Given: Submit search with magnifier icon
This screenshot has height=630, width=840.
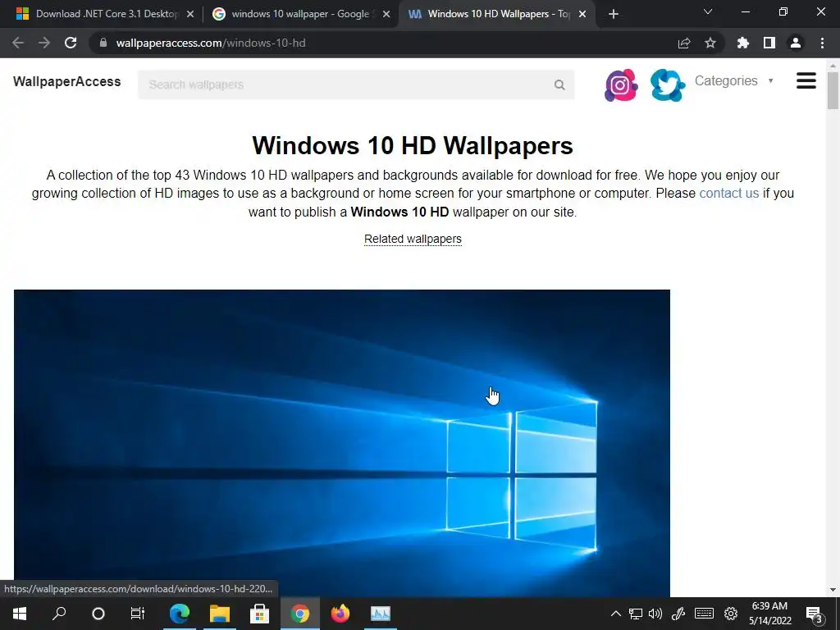Looking at the screenshot, I should click(x=559, y=84).
